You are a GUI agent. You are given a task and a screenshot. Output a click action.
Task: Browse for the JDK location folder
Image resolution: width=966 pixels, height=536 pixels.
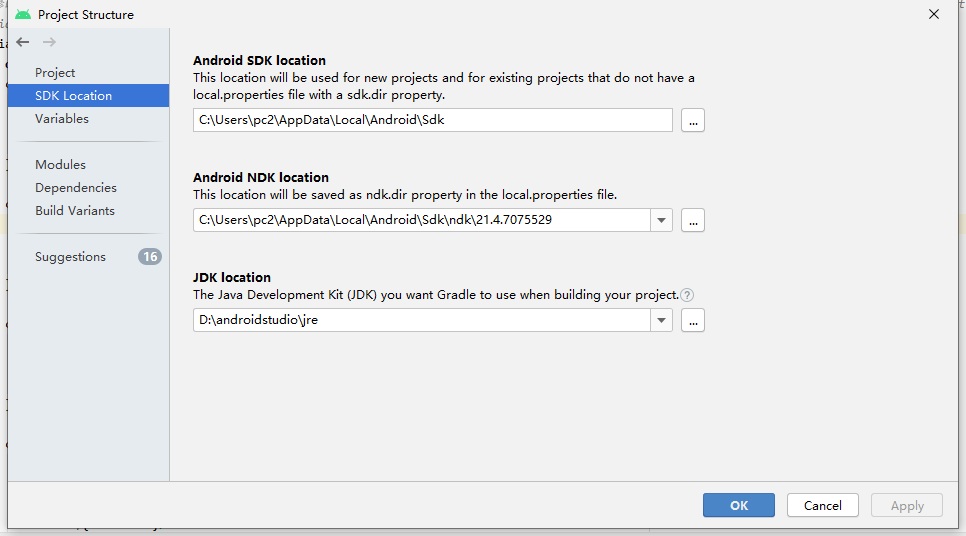pyautogui.click(x=693, y=320)
